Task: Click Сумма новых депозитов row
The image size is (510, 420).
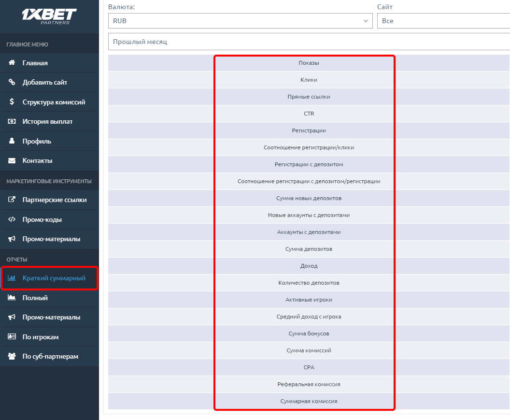Action: (x=309, y=198)
